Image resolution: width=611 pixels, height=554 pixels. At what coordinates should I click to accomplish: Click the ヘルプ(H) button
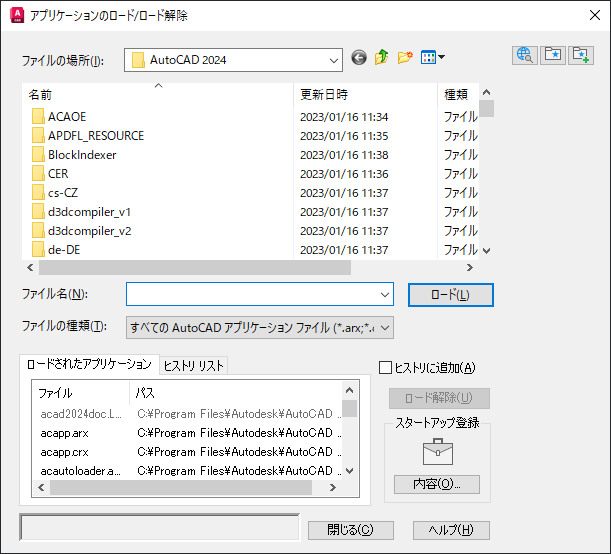(x=451, y=530)
